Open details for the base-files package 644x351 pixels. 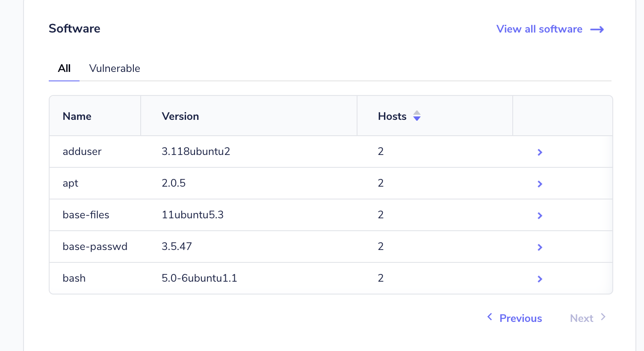(540, 215)
